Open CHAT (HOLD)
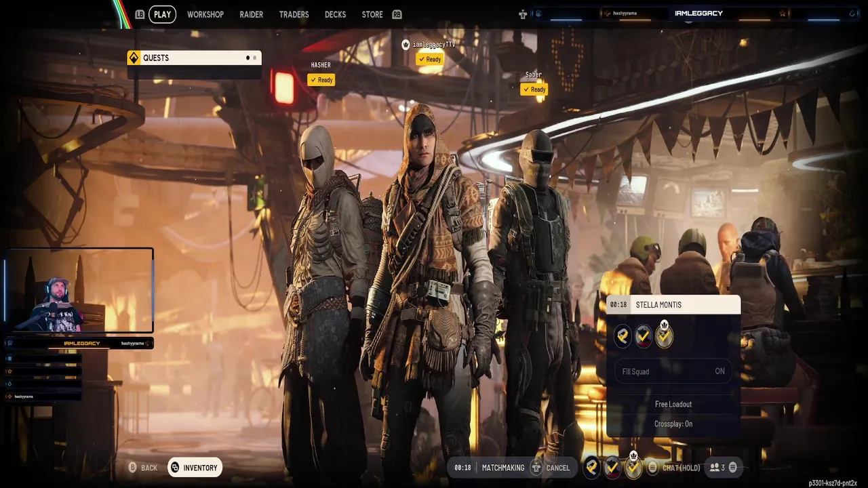This screenshot has height=488, width=868. pyautogui.click(x=681, y=468)
